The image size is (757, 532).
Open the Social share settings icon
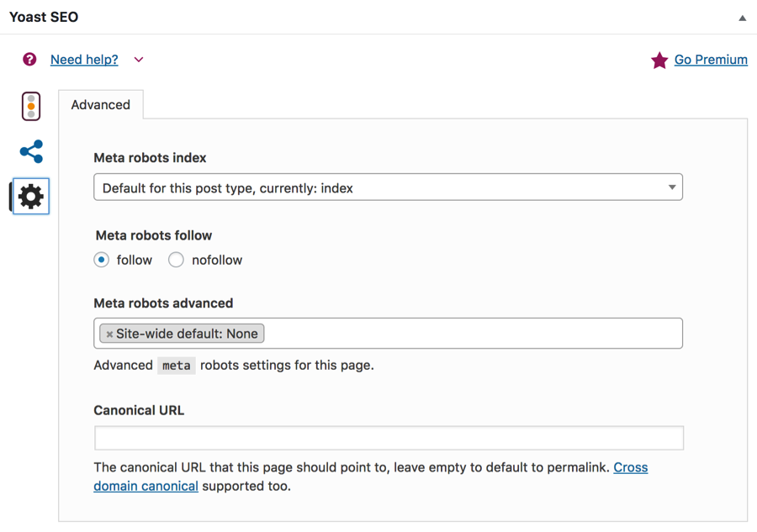[31, 151]
